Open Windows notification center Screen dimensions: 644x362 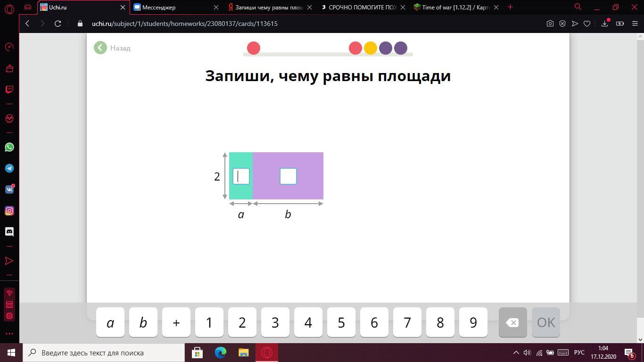click(x=629, y=353)
